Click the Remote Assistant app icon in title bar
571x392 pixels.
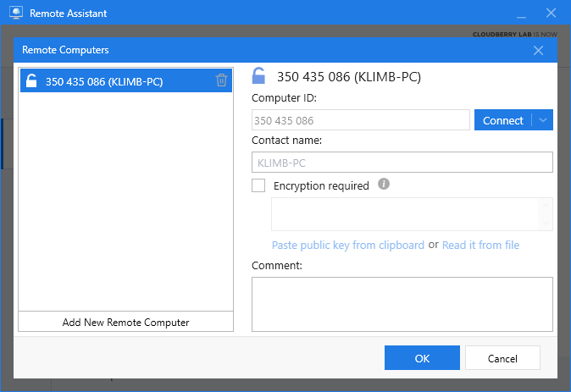[14, 14]
